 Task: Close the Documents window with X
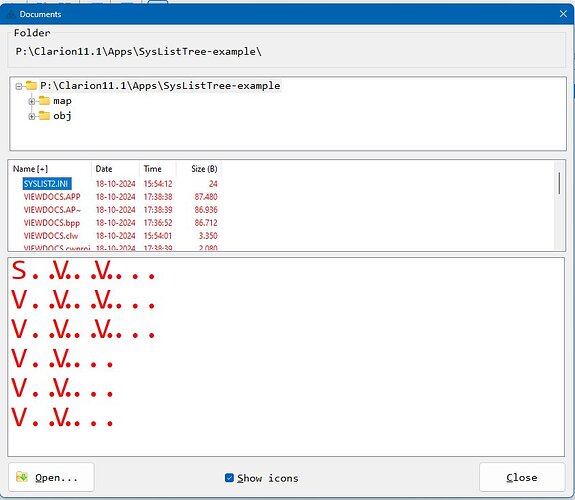(x=563, y=14)
